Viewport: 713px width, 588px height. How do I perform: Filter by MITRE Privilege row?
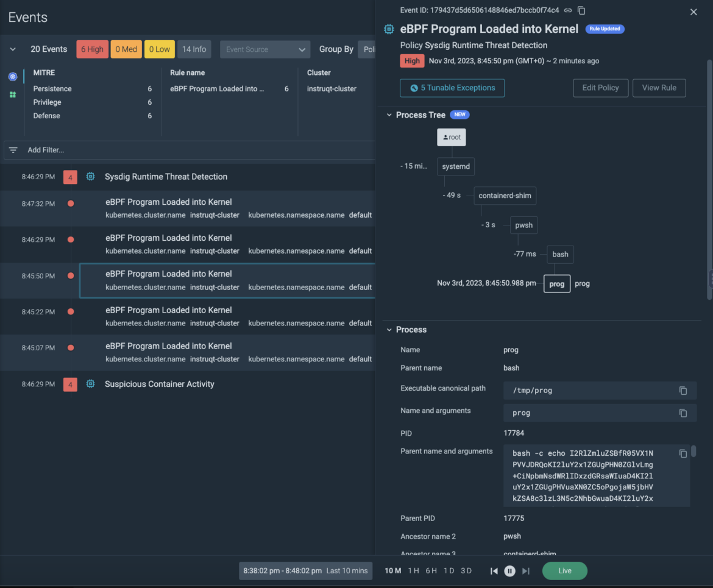point(92,102)
